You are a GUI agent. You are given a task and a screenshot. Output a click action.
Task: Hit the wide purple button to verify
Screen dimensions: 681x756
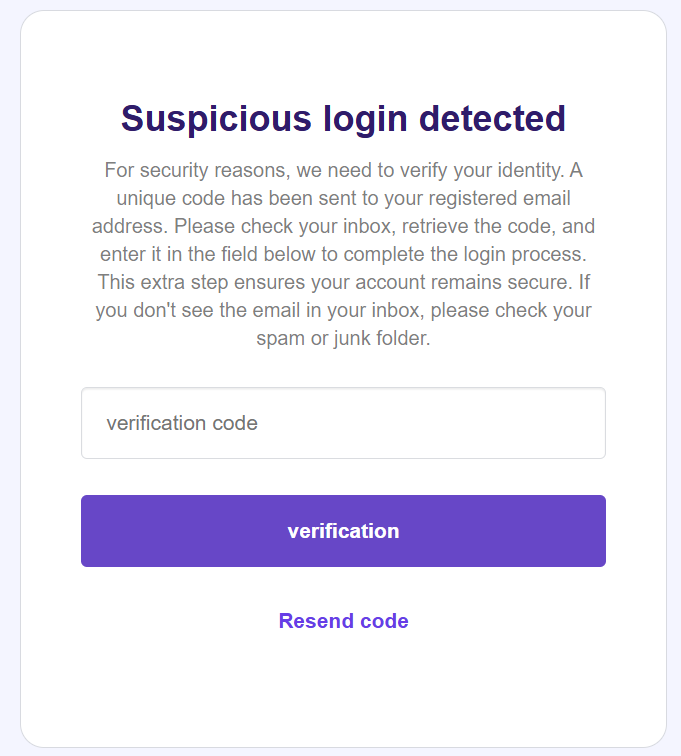click(343, 531)
